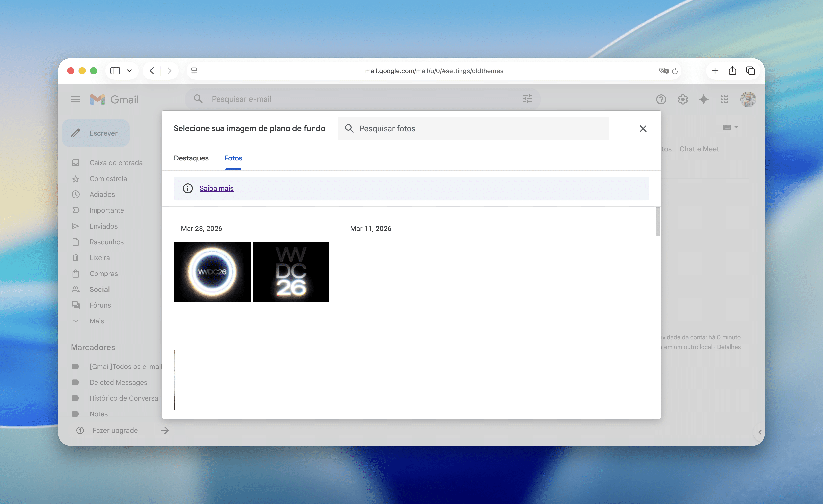Click Safari reload page icon
The height and width of the screenshot is (504, 823).
[675, 71]
